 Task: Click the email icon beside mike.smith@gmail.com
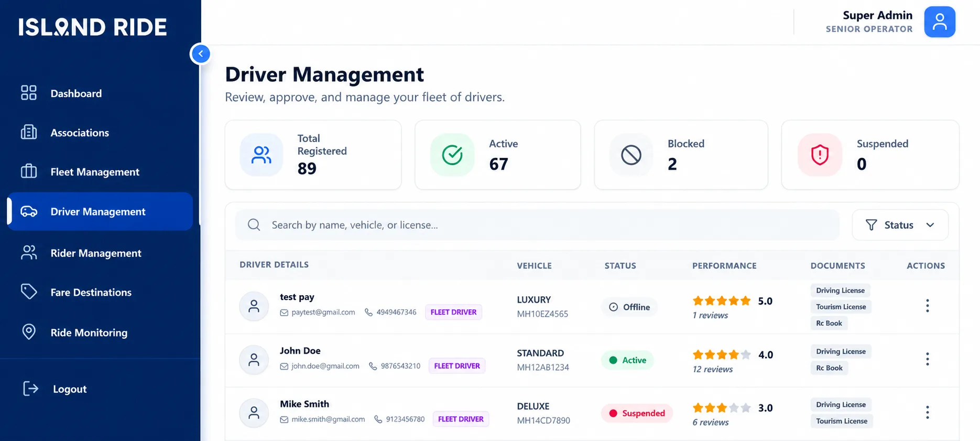[x=284, y=420]
